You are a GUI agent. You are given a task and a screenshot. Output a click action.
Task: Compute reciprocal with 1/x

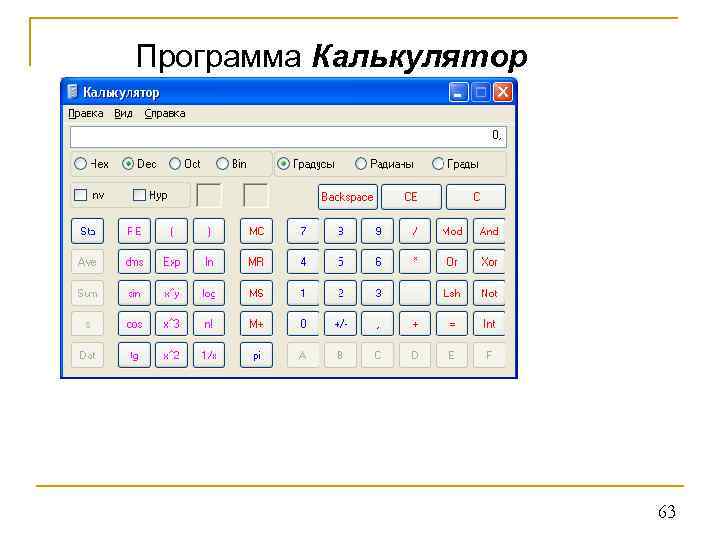[209, 355]
